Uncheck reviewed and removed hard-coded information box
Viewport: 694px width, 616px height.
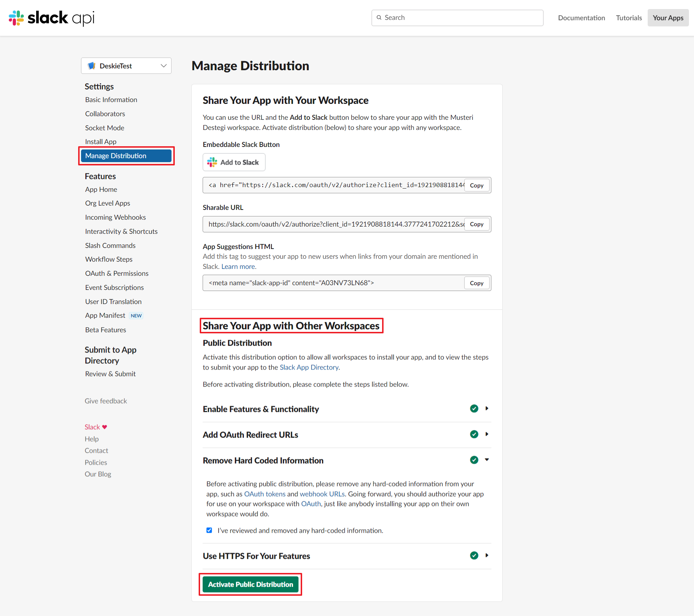pyautogui.click(x=209, y=530)
